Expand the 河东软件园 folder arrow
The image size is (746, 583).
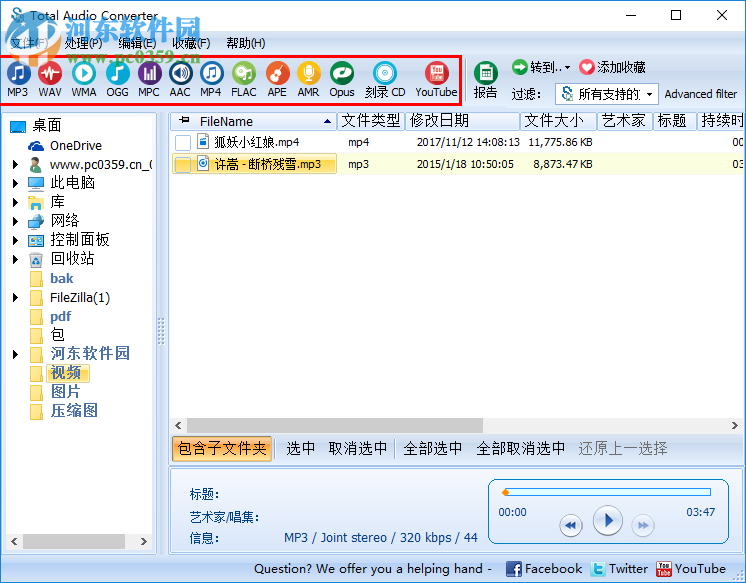tap(15, 355)
